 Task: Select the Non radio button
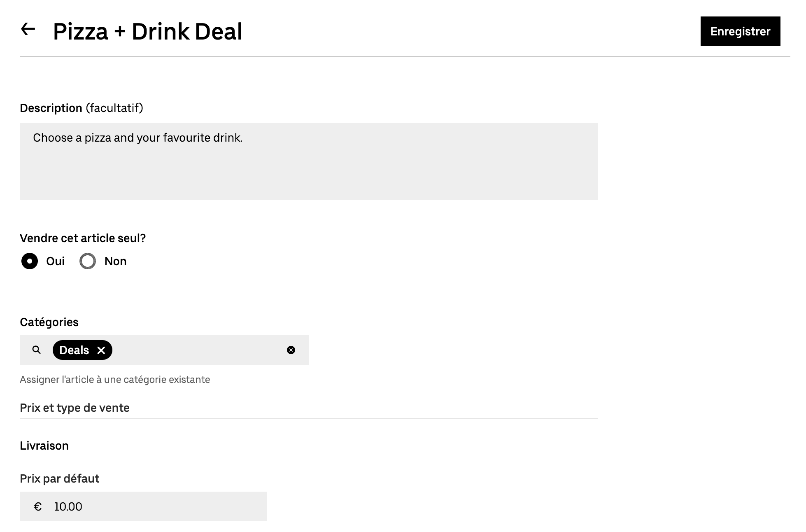click(88, 261)
